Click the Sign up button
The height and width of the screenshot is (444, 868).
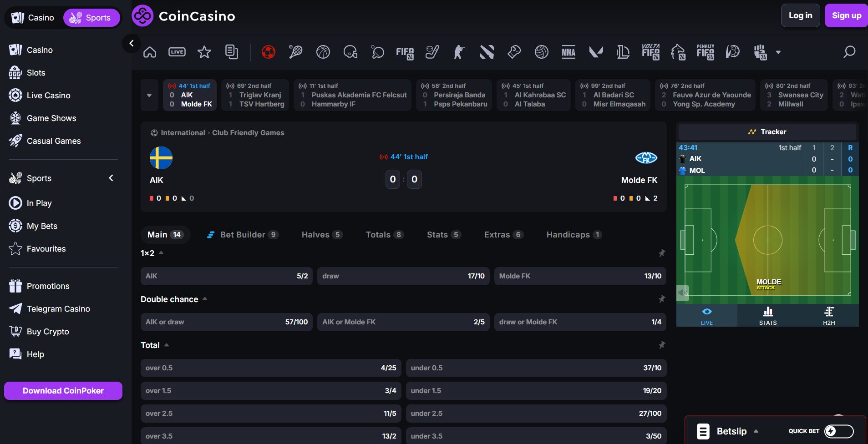846,15
